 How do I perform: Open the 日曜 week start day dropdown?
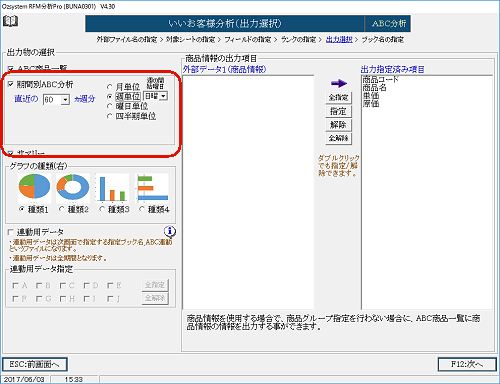pos(163,96)
